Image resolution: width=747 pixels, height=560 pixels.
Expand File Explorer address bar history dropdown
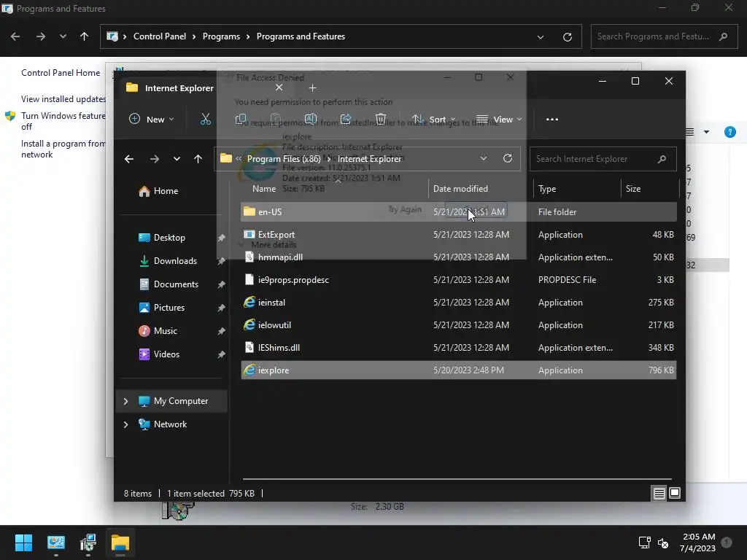pyautogui.click(x=484, y=158)
